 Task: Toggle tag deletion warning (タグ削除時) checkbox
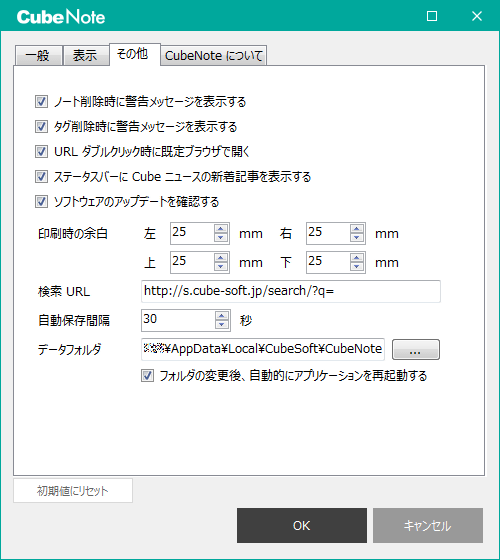click(x=41, y=127)
